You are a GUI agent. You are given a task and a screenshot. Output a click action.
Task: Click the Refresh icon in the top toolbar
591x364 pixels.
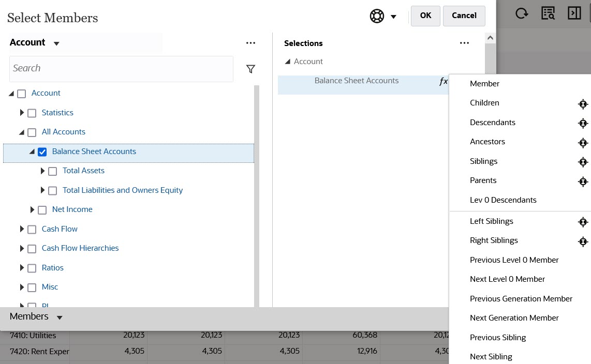[x=522, y=13]
